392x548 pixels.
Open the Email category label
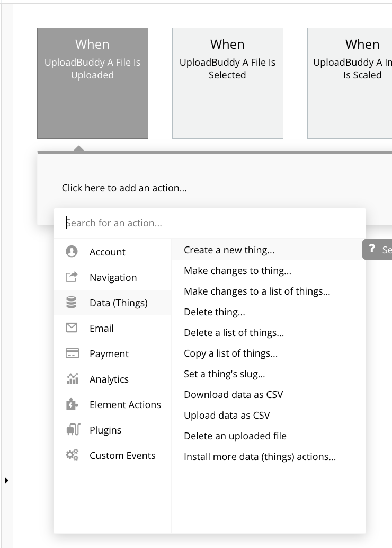click(x=101, y=329)
